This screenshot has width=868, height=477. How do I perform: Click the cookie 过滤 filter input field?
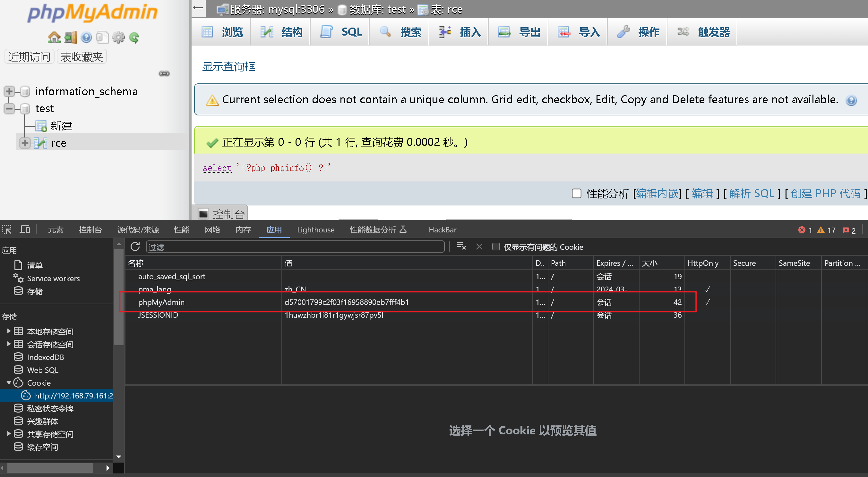(295, 247)
